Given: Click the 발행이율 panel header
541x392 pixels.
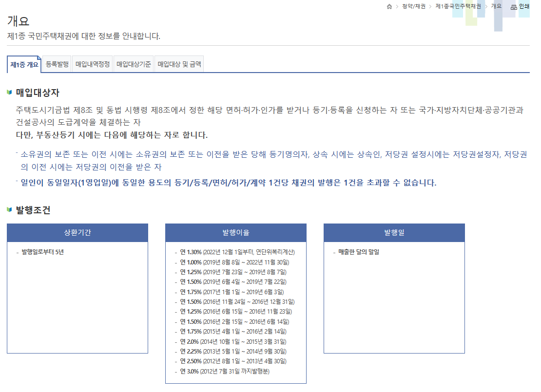Looking at the screenshot, I should click(236, 232).
